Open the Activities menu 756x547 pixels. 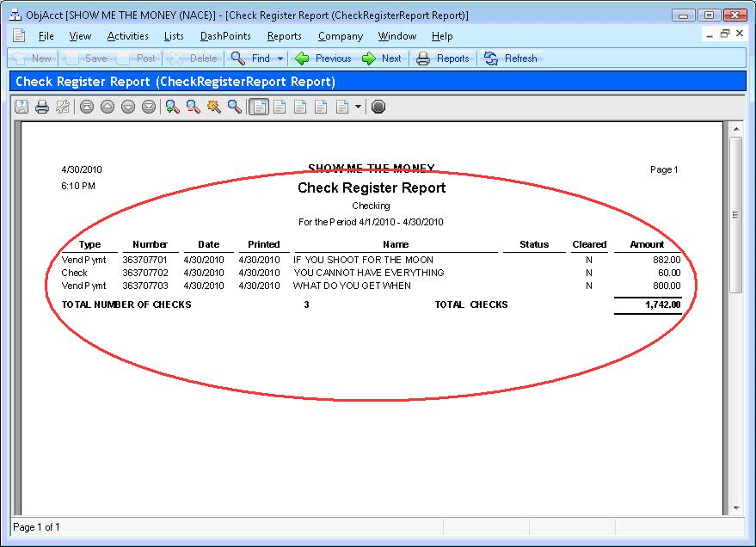pyautogui.click(x=127, y=36)
